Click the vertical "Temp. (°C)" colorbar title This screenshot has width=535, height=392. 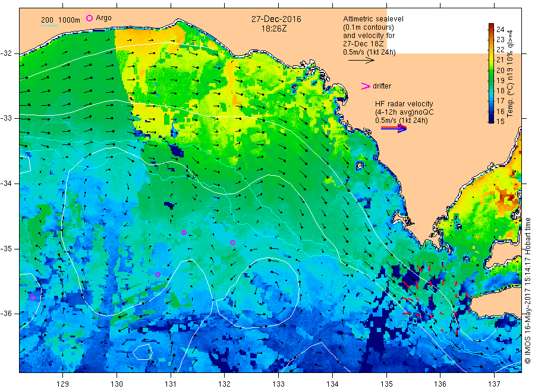point(510,101)
